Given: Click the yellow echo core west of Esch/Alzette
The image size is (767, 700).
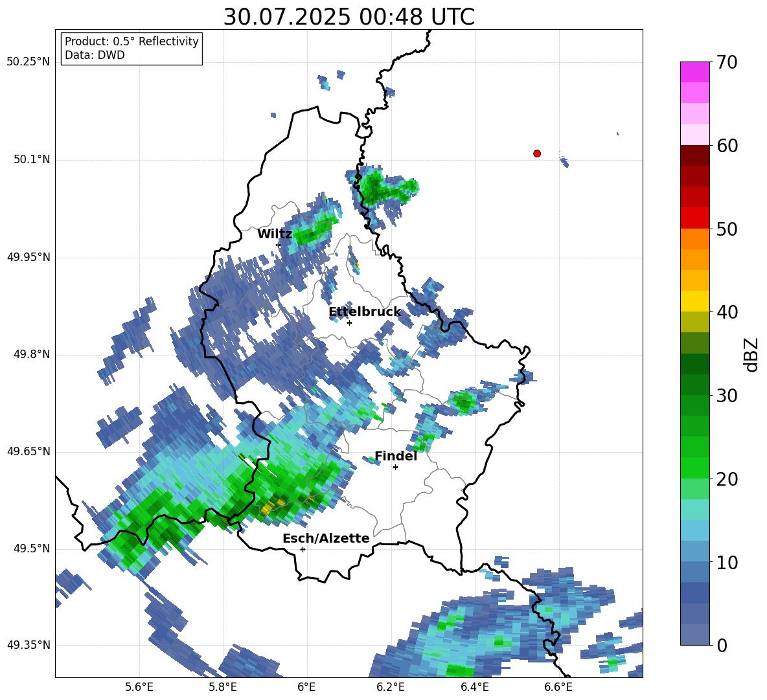Looking at the screenshot, I should pyautogui.click(x=273, y=506).
